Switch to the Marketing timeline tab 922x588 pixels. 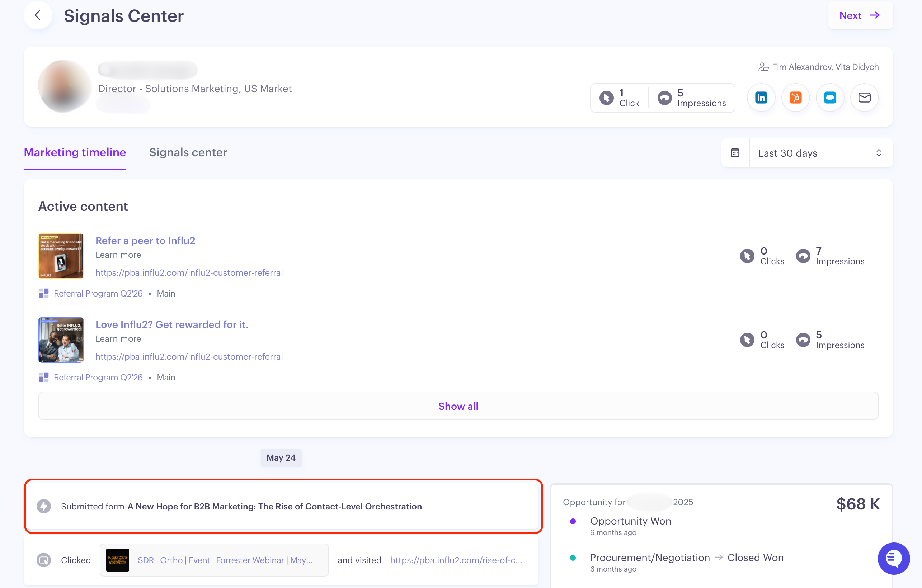pos(75,152)
